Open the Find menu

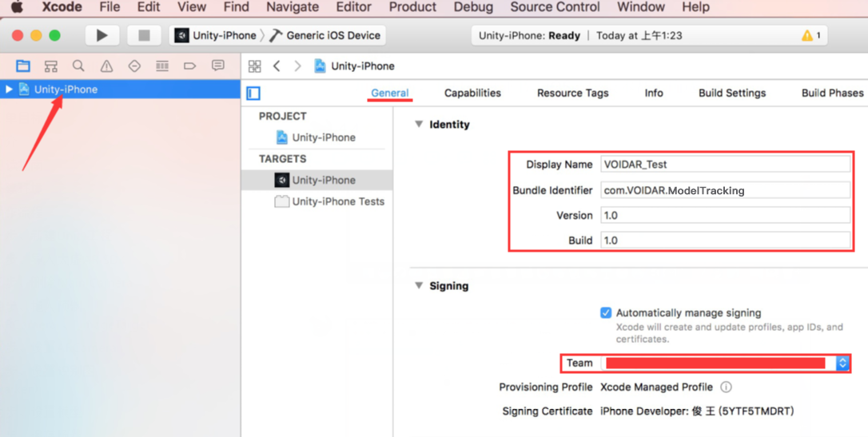tap(237, 7)
